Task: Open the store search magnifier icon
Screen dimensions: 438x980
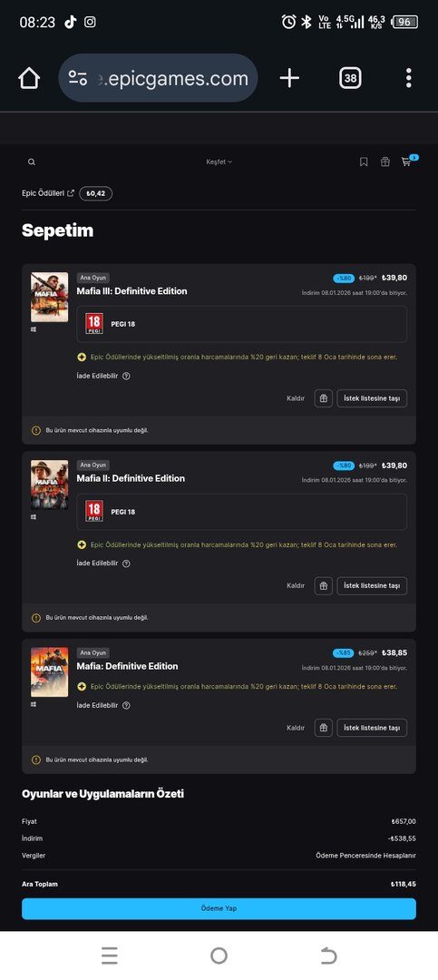Action: (31, 162)
